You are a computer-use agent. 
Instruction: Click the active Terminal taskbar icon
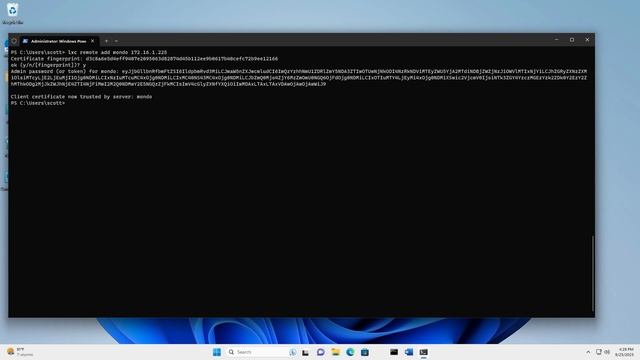pos(424,352)
